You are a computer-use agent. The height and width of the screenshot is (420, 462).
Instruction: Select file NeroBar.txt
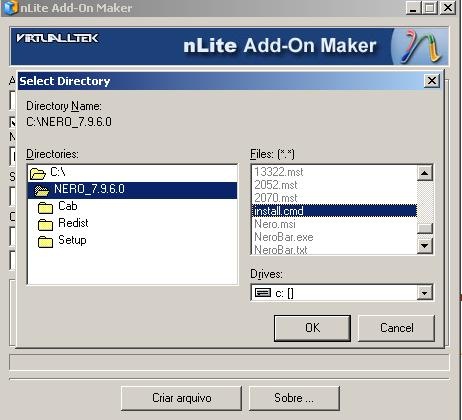click(x=281, y=250)
